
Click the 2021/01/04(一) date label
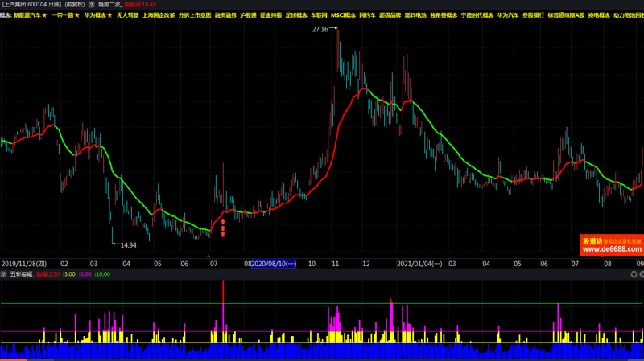[x=419, y=264]
